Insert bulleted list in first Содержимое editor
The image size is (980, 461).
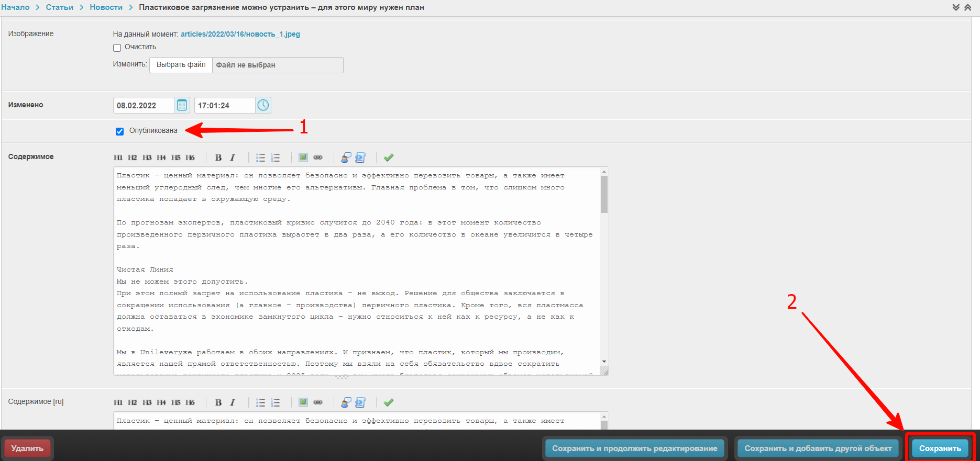260,158
